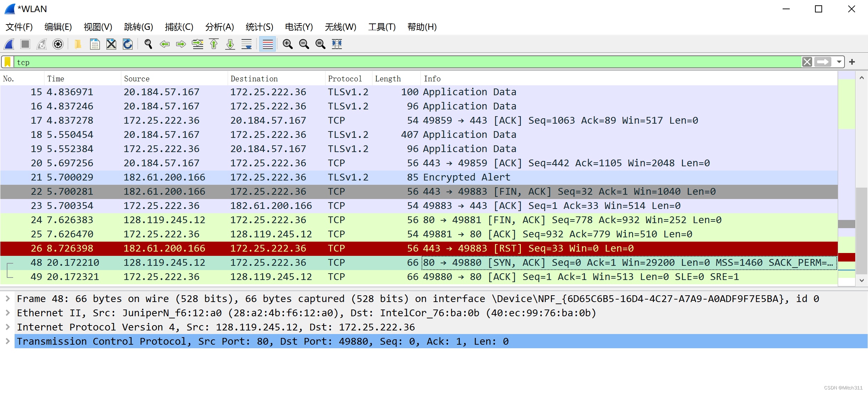Start capturing packets with shark fin icon
This screenshot has width=868, height=393.
coord(9,44)
